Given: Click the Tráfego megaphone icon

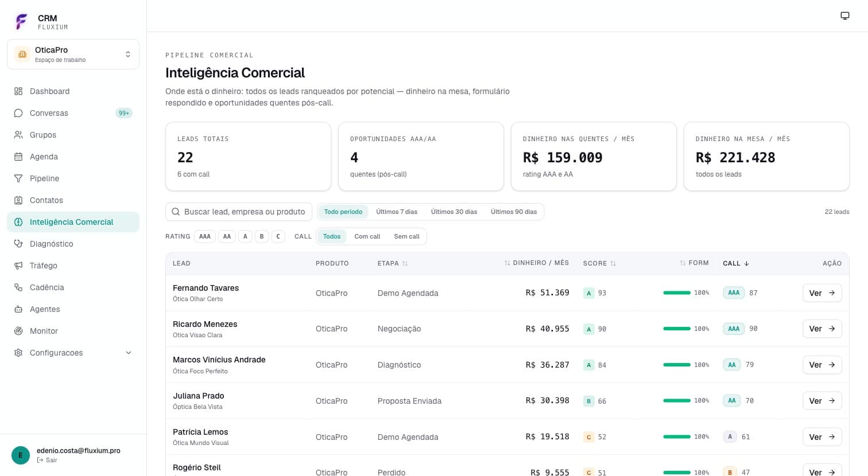Looking at the screenshot, I should click(x=18, y=266).
